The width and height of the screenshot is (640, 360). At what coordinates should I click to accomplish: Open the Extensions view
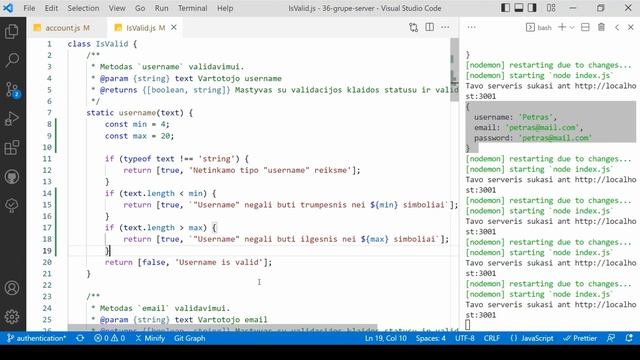pos(12,147)
